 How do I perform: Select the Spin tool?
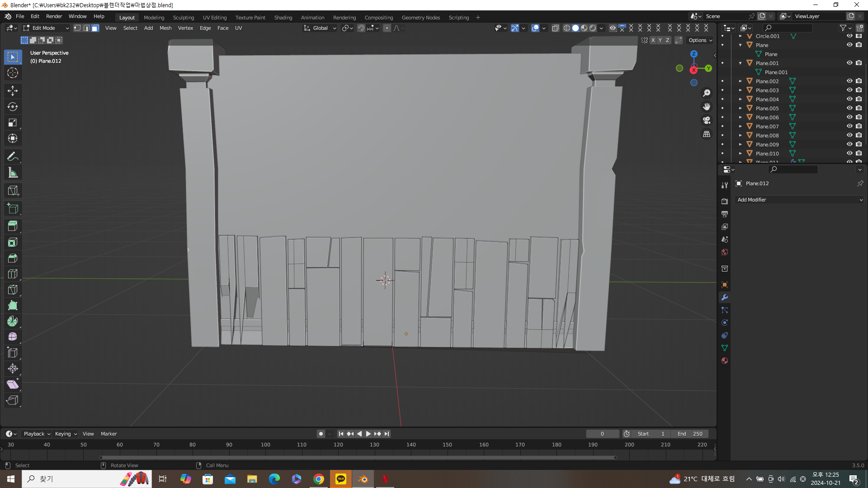(x=13, y=321)
